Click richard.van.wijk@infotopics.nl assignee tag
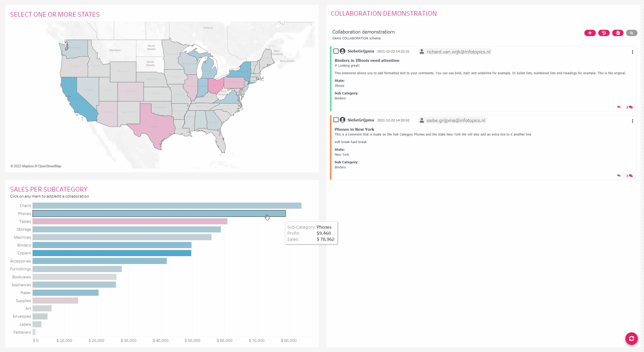Image resolution: width=644 pixels, height=352 pixels. [x=455, y=52]
